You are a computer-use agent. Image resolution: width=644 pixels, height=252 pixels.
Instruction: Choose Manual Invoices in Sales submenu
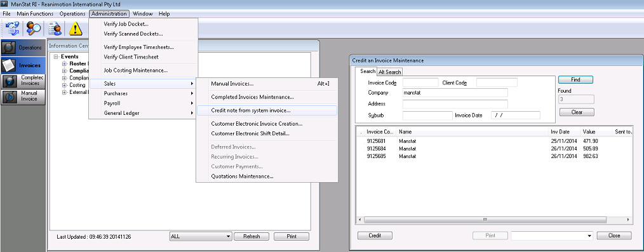click(x=267, y=84)
